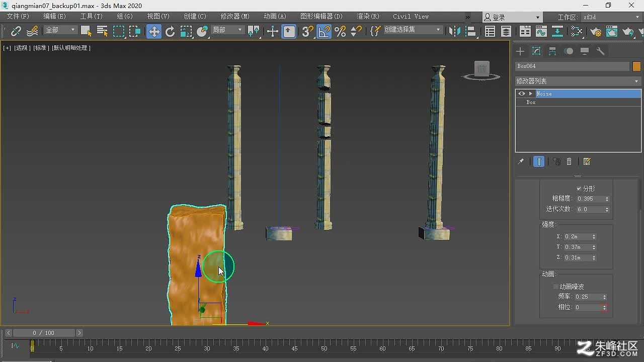
Task: Switch to the Motion panel tab
Action: [x=569, y=51]
